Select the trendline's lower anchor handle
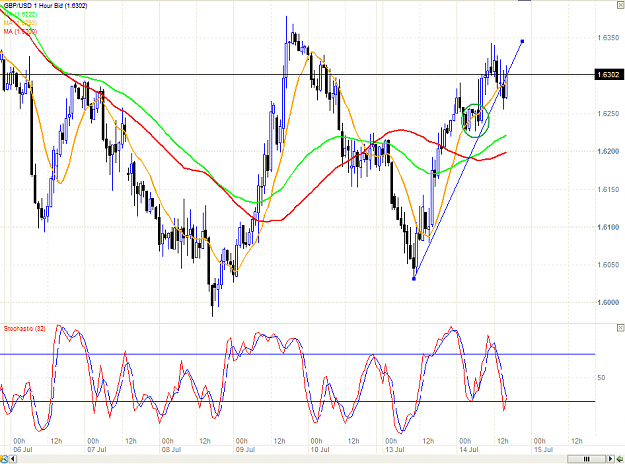Viewport: 625px width, 464px height. [x=414, y=279]
